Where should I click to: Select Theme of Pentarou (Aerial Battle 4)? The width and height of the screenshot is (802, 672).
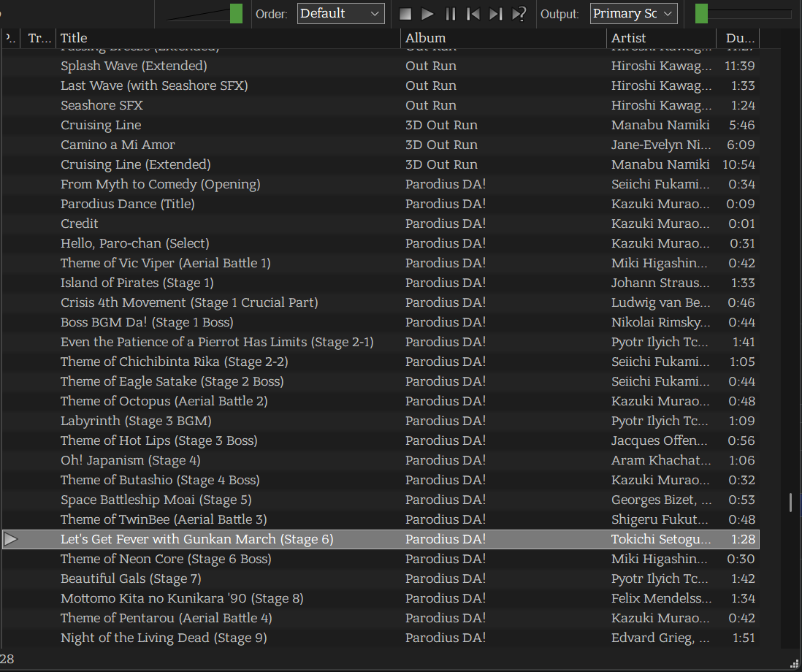tap(167, 618)
